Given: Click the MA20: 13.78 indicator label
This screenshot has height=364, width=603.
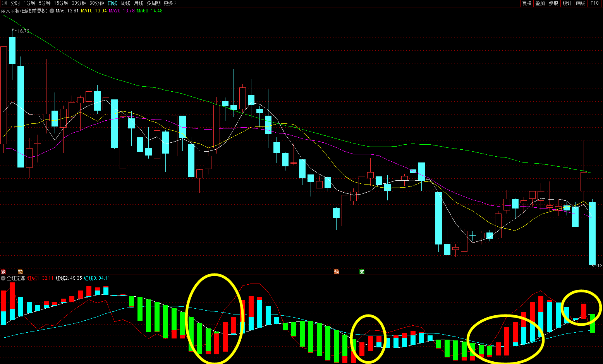Looking at the screenshot, I should 122,11.
